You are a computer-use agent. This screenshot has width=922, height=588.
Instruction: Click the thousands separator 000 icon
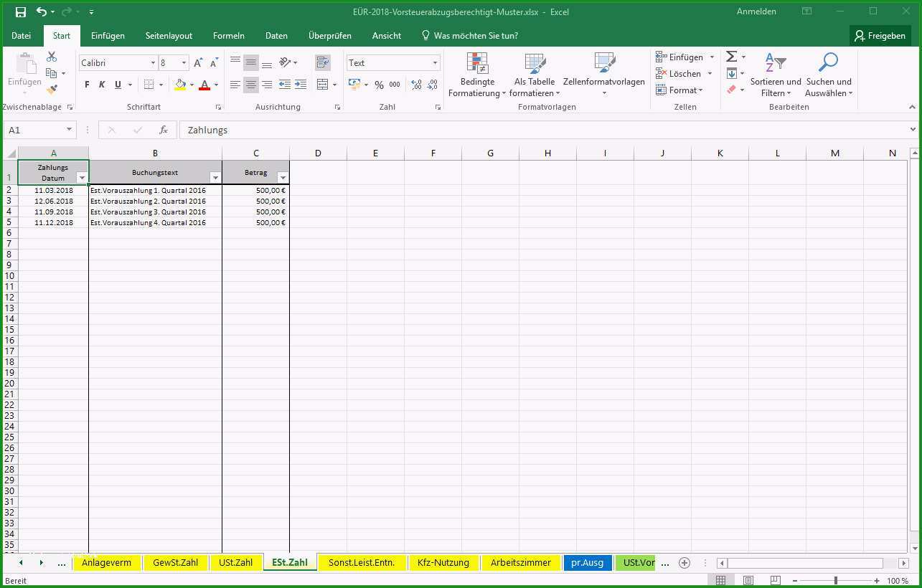point(395,85)
